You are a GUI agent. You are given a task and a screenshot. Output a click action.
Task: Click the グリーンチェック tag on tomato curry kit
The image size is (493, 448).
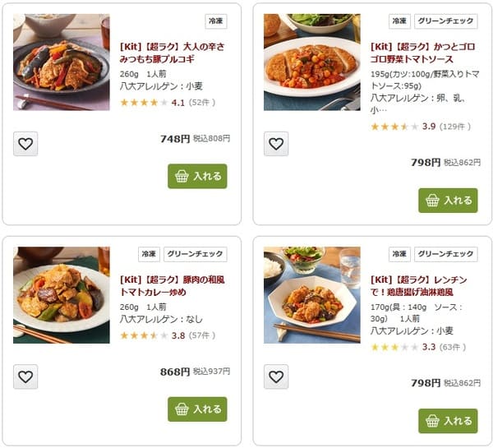(x=196, y=254)
